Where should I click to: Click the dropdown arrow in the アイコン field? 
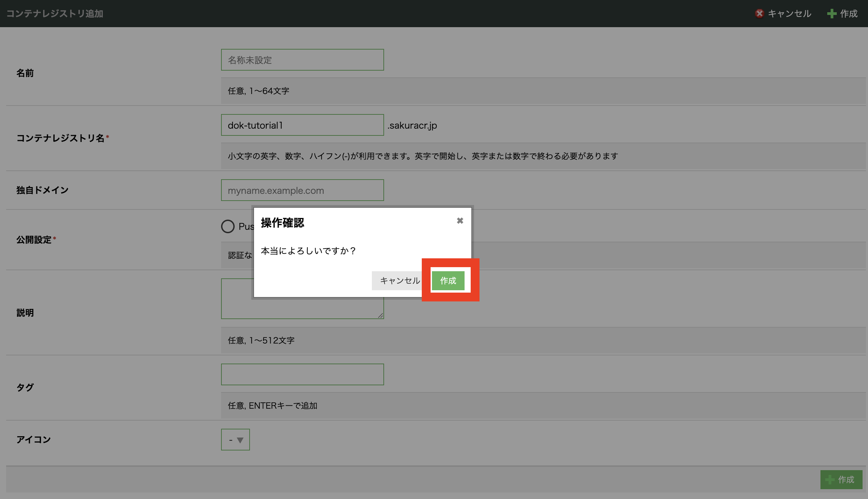click(x=240, y=440)
